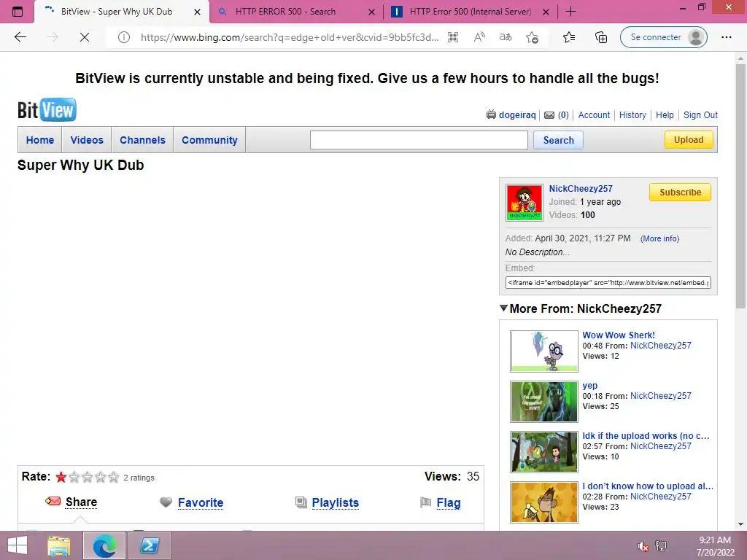Open the Account link

point(594,114)
